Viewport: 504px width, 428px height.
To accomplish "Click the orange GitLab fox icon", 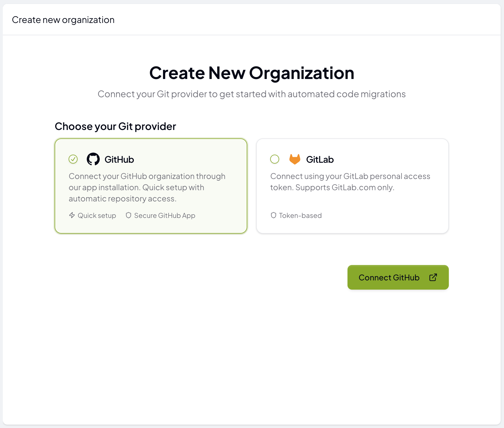I will (x=295, y=159).
